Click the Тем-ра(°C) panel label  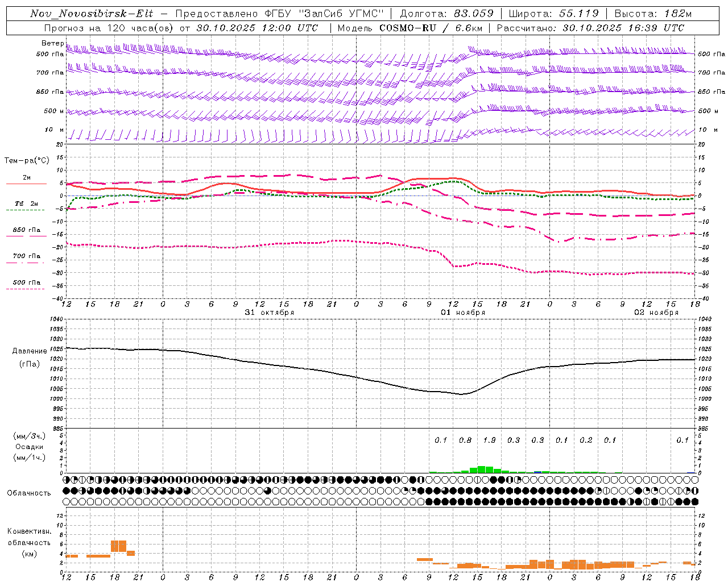(27, 160)
